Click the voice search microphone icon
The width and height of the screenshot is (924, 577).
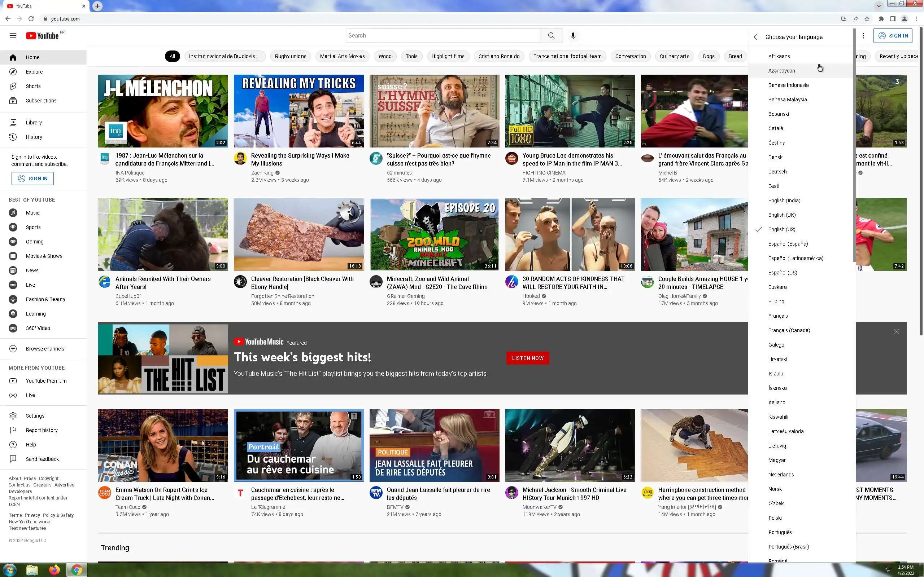click(573, 35)
